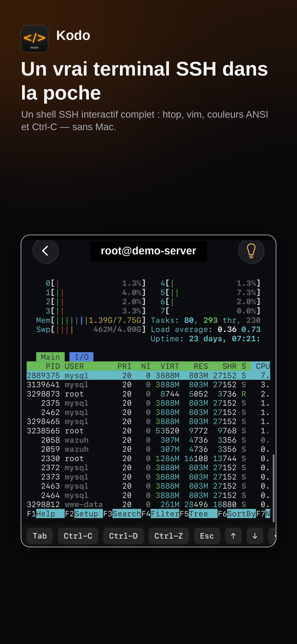Viewport: 297px width, 644px height.
Task: Sort by the PRI column header
Action: 124,366
